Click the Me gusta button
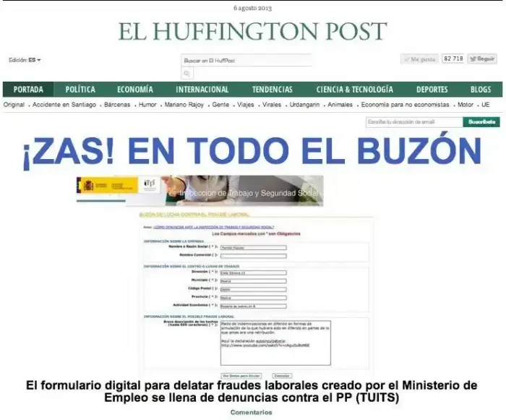The image size is (506, 420). click(x=419, y=59)
